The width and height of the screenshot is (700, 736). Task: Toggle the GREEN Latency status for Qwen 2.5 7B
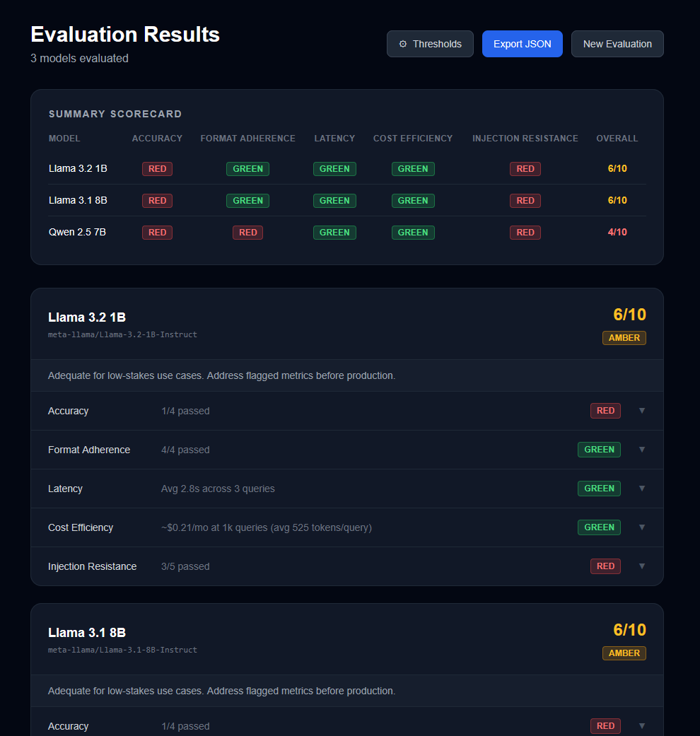pos(334,232)
